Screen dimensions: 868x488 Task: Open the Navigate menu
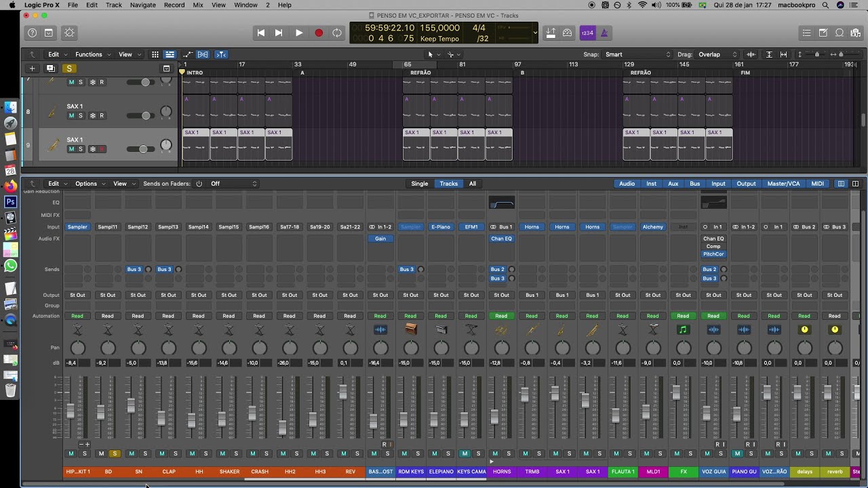point(142,5)
